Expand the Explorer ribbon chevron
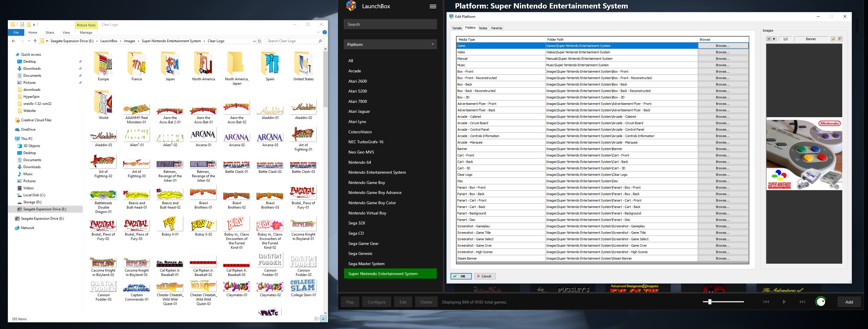This screenshot has width=868, height=329. 318,33
